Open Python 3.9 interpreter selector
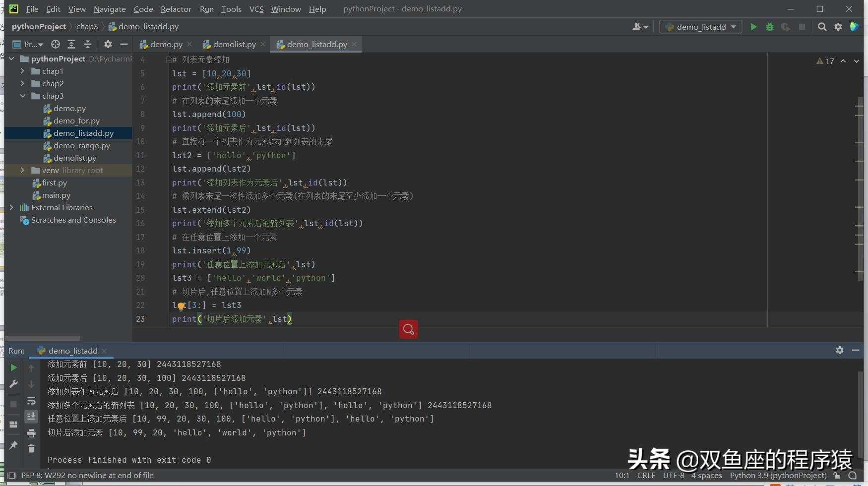 click(x=778, y=475)
